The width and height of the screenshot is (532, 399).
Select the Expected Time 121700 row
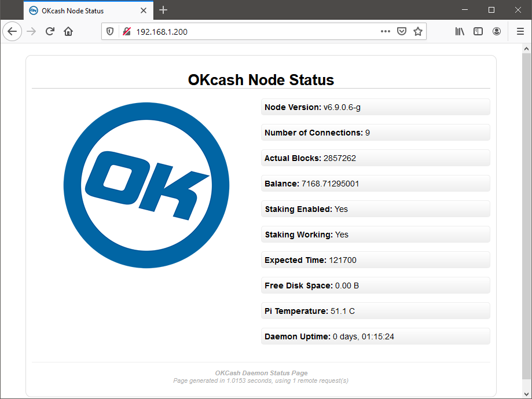click(x=376, y=260)
